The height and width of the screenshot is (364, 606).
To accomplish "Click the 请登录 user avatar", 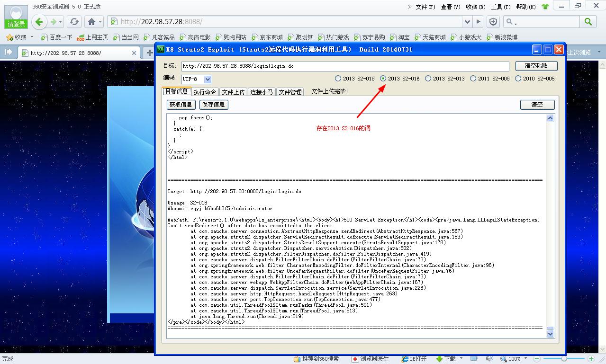I will (16, 18).
